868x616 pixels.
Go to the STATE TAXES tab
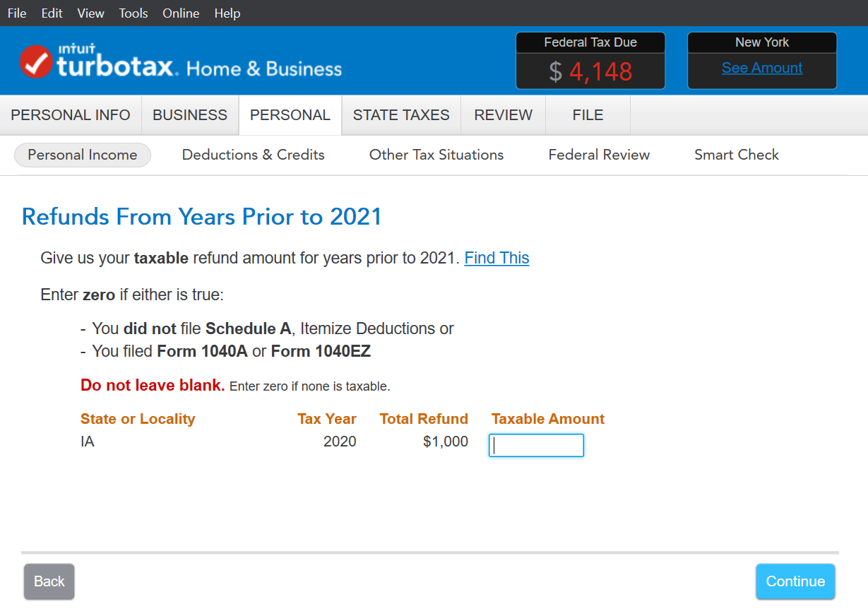click(x=401, y=115)
